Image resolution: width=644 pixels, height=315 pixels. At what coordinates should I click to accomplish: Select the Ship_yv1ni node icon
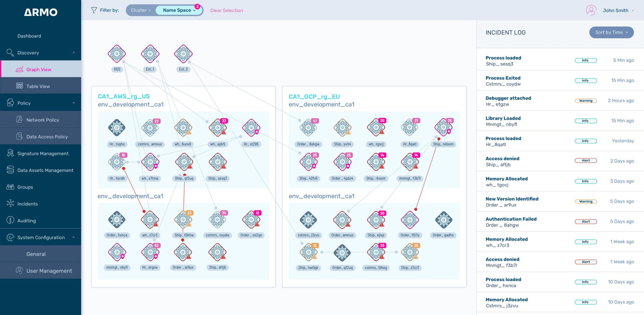tap(342, 128)
